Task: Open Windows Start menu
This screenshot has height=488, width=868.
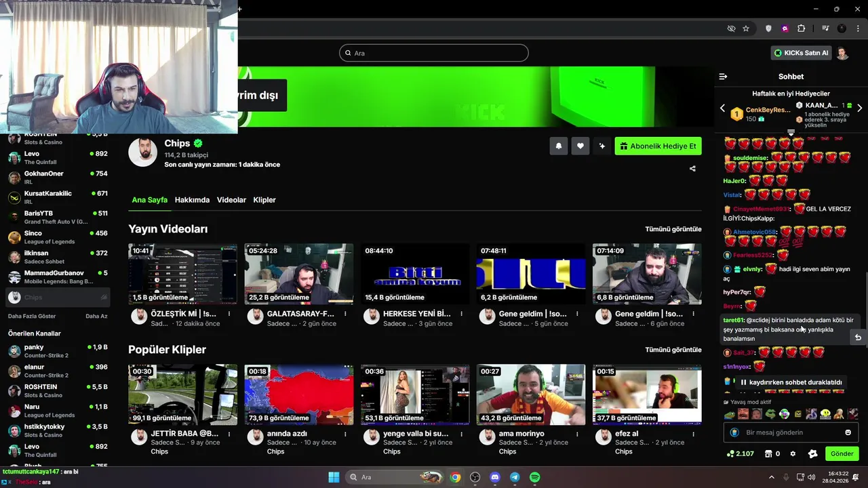Action: coord(334,477)
